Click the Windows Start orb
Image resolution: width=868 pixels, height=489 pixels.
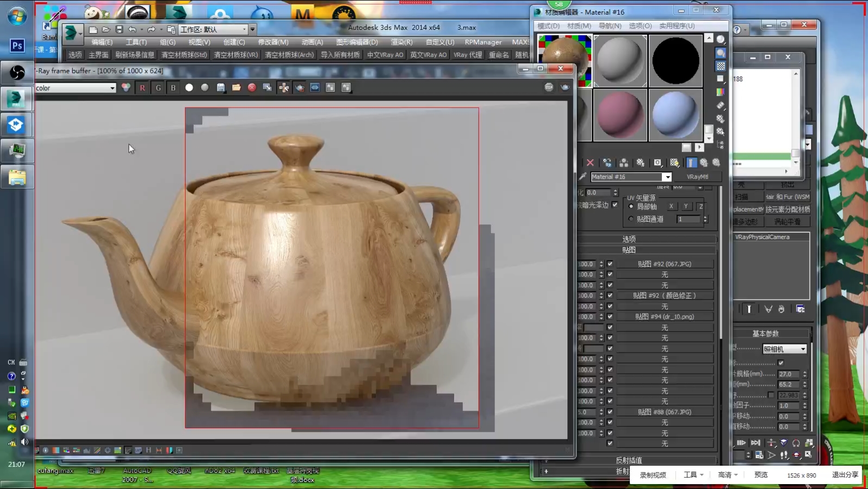point(17,16)
